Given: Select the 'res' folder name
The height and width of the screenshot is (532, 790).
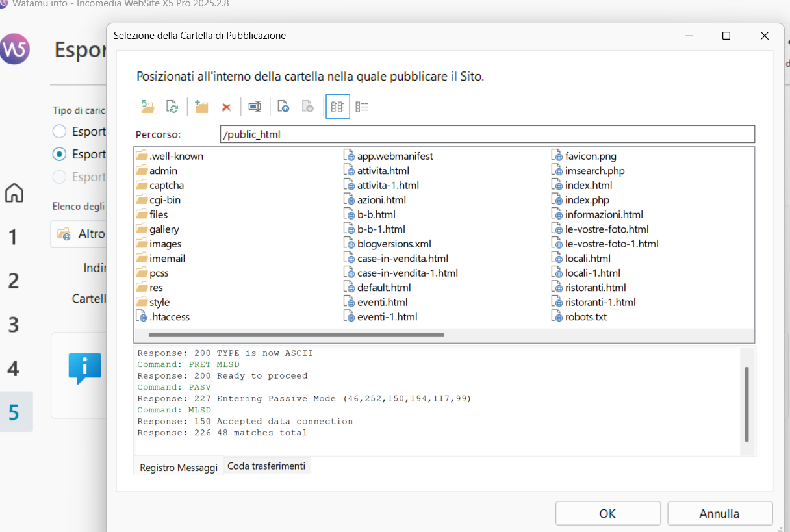Looking at the screenshot, I should click(156, 288).
